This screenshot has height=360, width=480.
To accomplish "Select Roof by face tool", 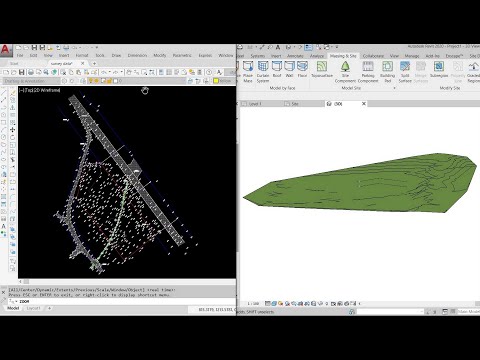I will pos(277,69).
